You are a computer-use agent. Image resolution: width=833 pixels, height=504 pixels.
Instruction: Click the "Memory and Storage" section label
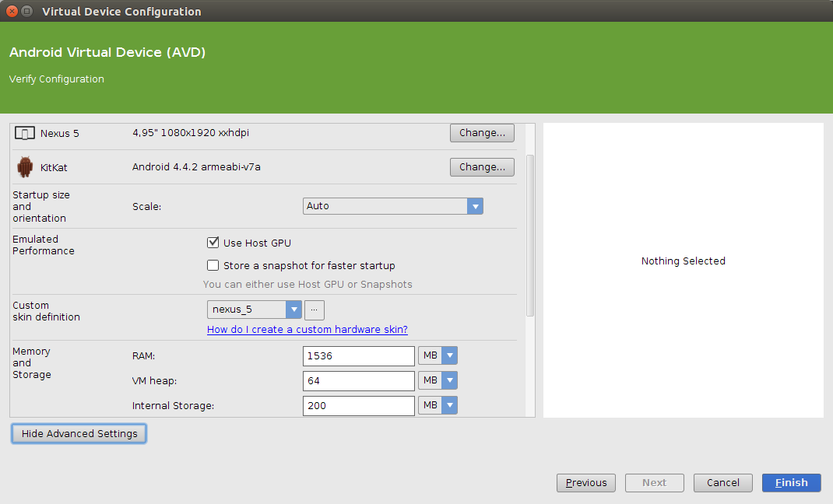[x=32, y=363]
